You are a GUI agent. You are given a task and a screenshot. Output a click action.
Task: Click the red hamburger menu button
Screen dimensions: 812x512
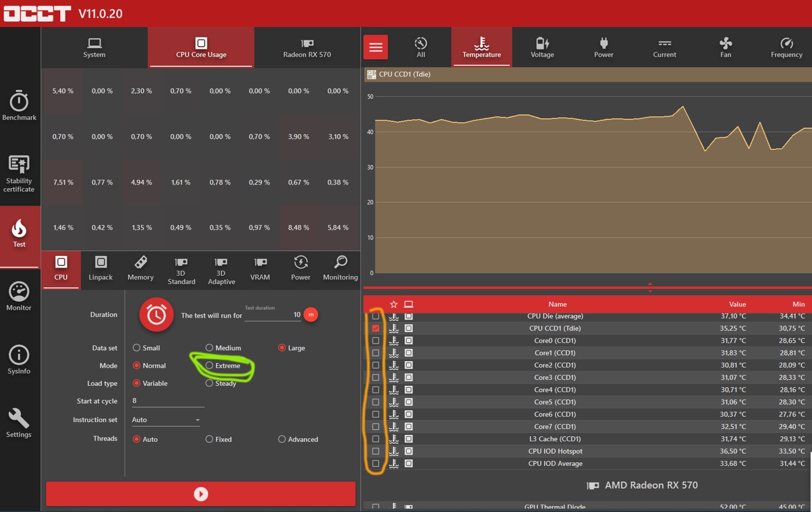tap(376, 47)
